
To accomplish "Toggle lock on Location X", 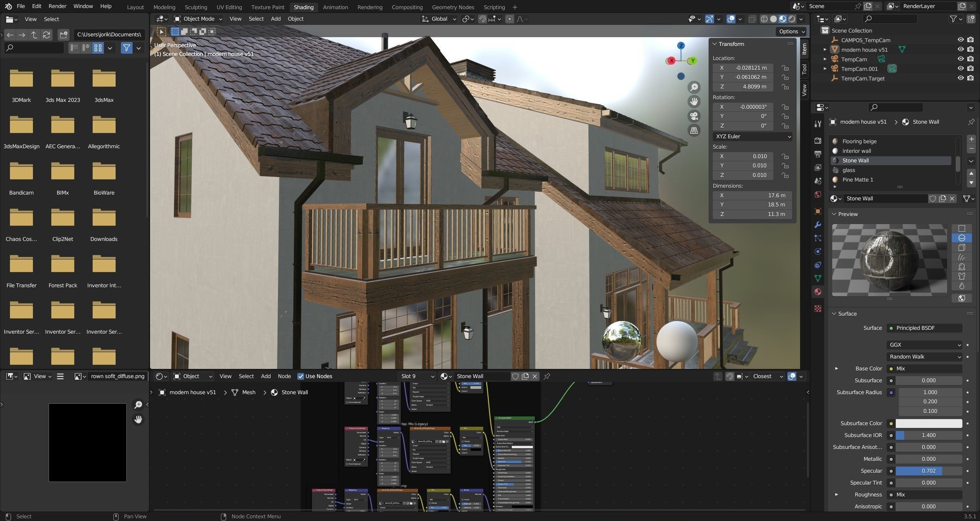I will click(785, 68).
